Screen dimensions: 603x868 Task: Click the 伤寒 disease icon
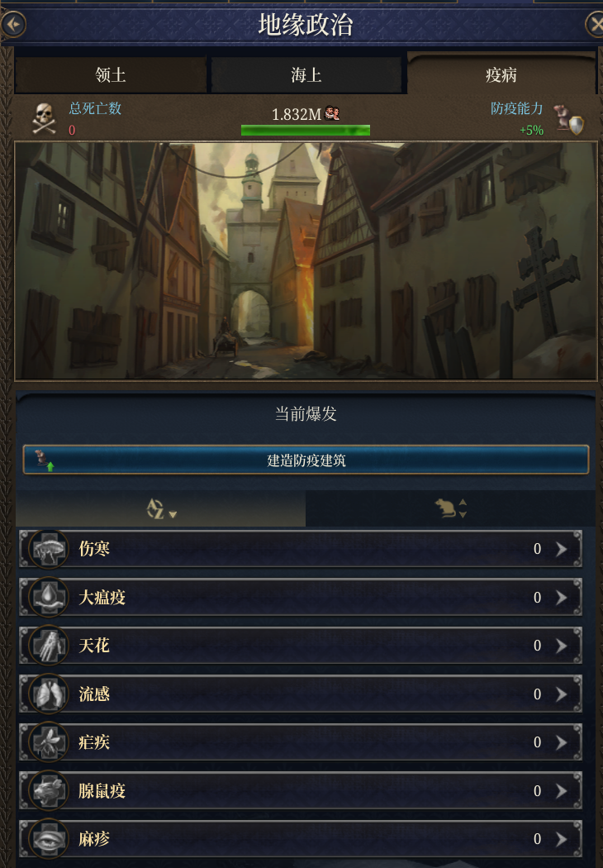click(x=49, y=549)
